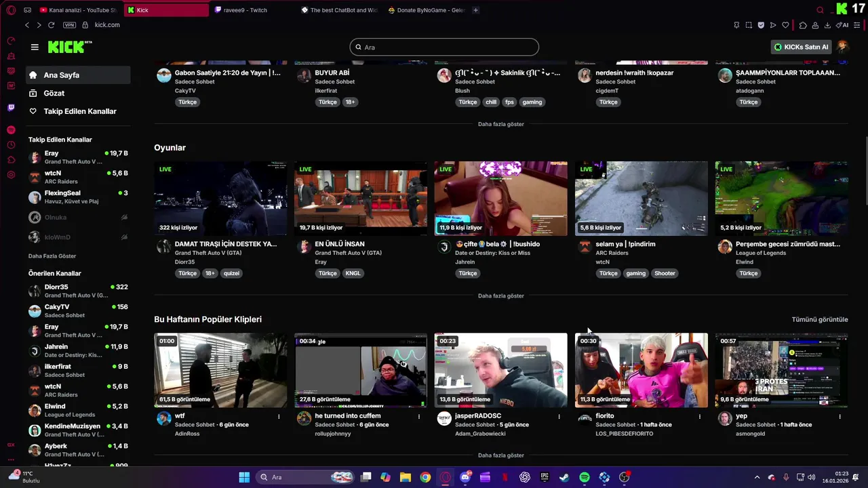868x488 pixels.
Task: Open wtf clip options three-dot menu
Action: tap(279, 416)
